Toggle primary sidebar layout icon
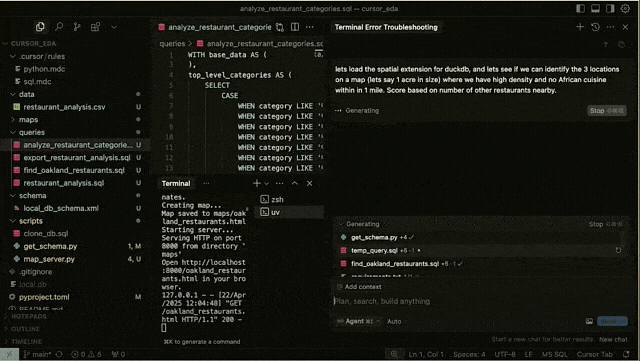 coord(580,9)
